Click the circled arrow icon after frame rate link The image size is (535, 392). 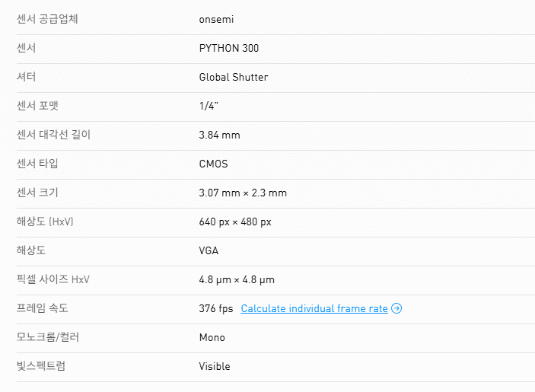(396, 309)
